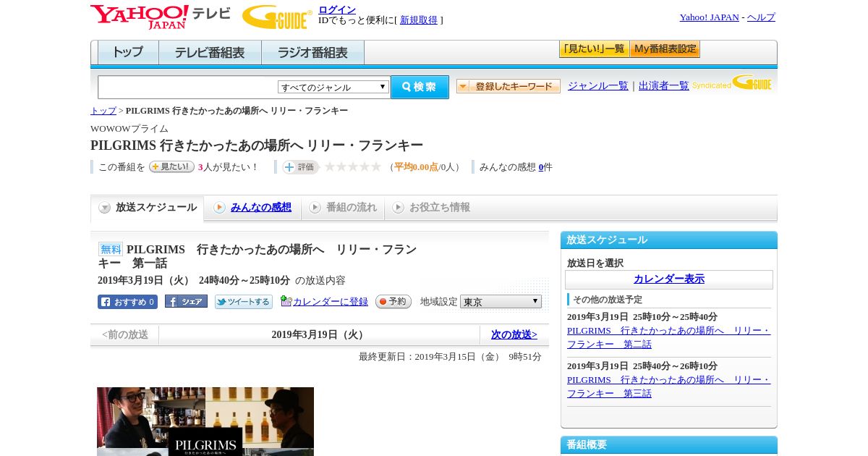
Task: Click the star rating display
Action: pos(353,167)
